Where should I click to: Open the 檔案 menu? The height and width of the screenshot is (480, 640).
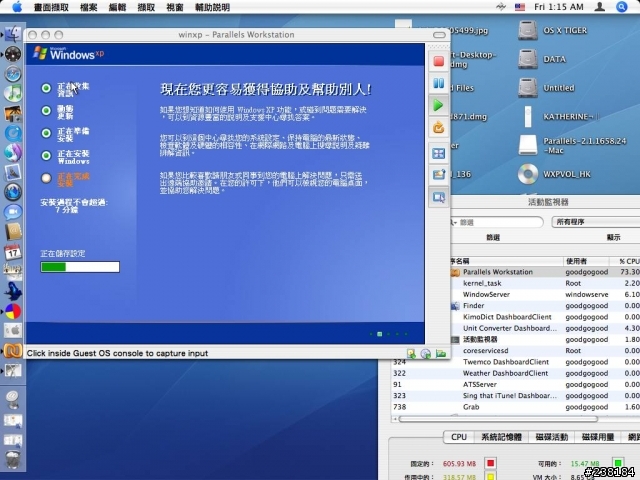89,7
